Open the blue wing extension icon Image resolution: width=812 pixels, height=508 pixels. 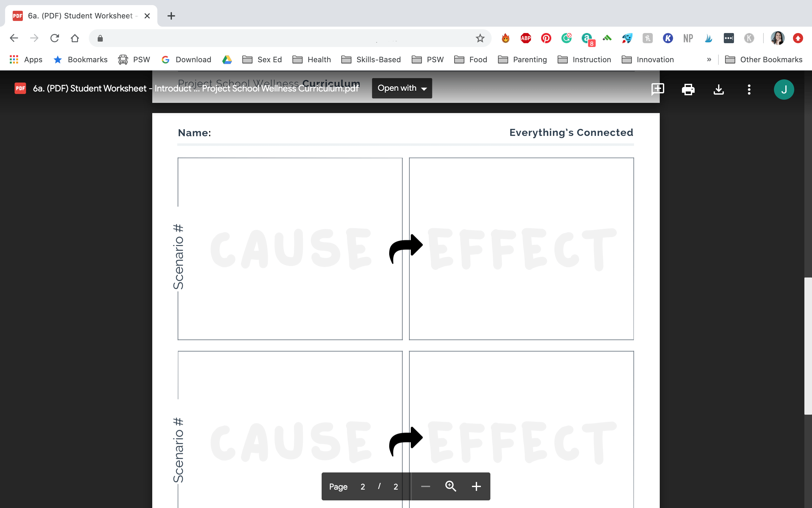(x=708, y=38)
